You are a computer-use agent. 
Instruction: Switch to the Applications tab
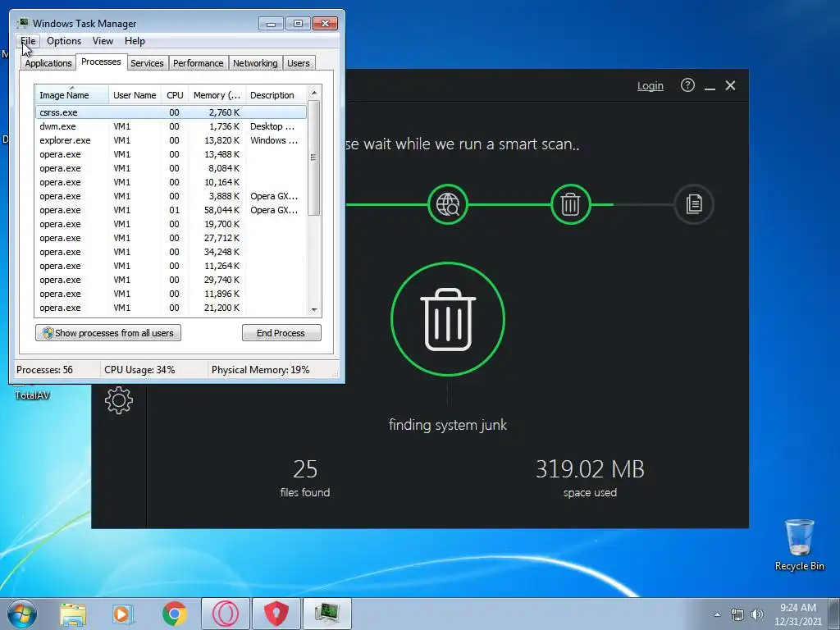(x=48, y=63)
